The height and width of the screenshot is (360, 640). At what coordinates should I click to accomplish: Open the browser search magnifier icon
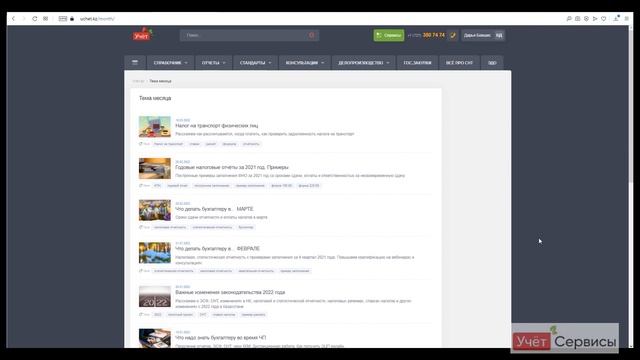(569, 19)
